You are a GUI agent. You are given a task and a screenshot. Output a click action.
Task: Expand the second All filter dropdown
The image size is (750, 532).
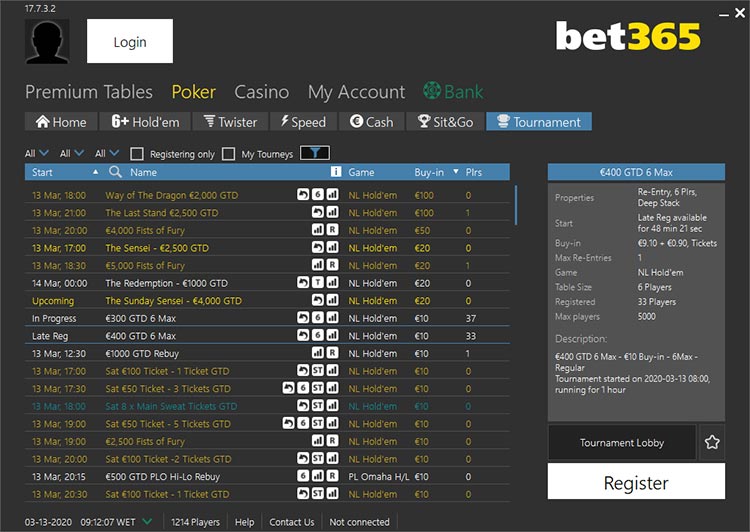click(x=72, y=153)
